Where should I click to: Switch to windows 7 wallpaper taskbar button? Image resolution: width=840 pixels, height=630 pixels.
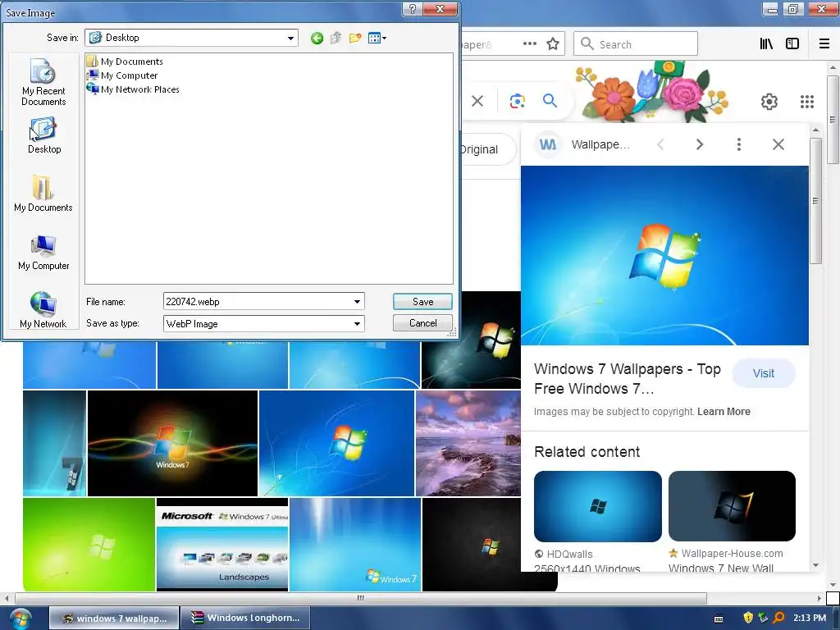(x=114, y=619)
